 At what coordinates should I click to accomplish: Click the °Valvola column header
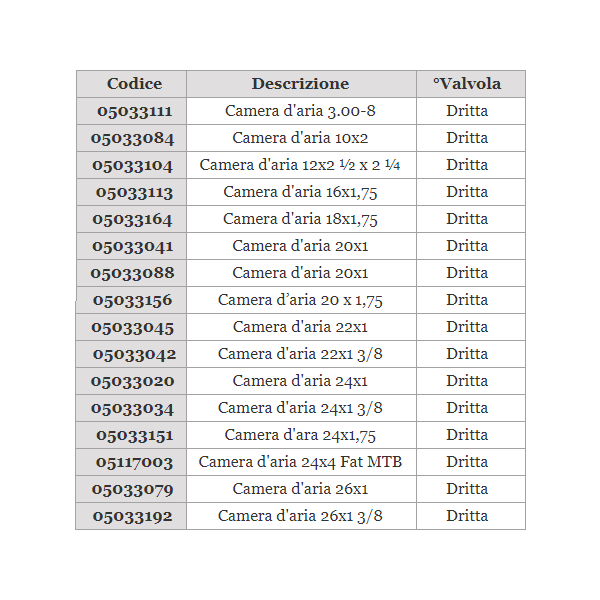(467, 84)
